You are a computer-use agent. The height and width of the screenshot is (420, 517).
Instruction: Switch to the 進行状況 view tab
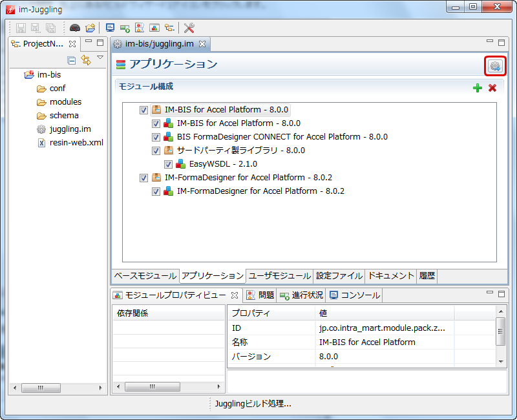[301, 295]
